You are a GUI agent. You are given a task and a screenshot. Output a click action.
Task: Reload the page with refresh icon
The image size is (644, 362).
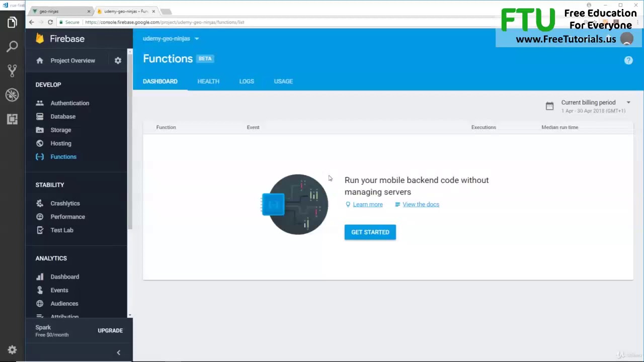click(50, 22)
